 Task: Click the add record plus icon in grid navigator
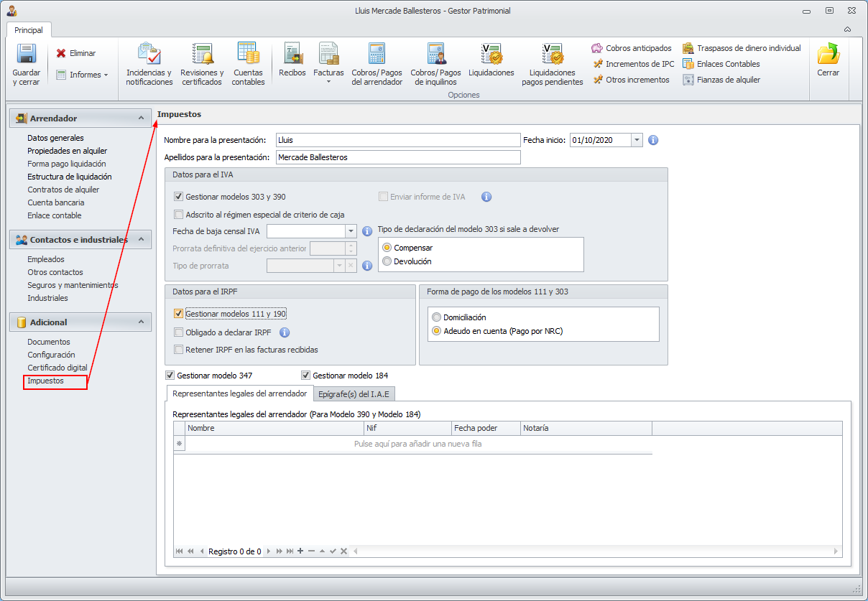click(x=300, y=551)
